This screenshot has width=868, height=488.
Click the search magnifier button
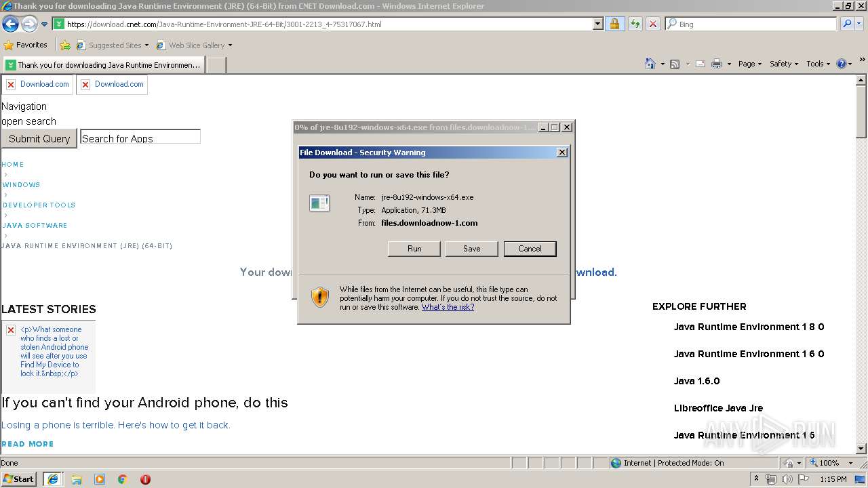point(846,24)
